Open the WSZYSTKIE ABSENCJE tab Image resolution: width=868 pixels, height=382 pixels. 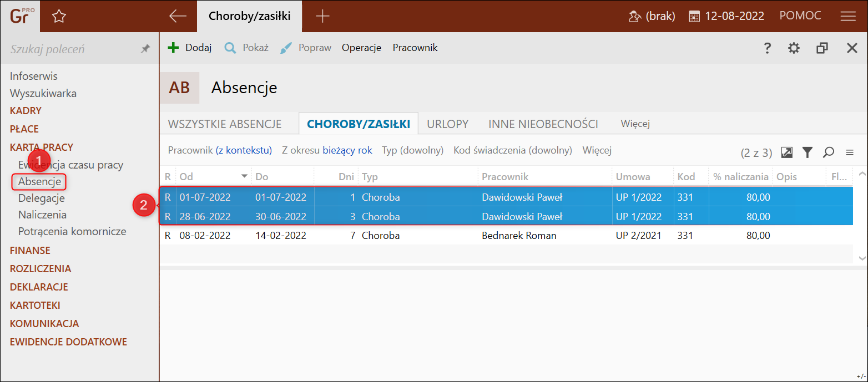pyautogui.click(x=225, y=124)
